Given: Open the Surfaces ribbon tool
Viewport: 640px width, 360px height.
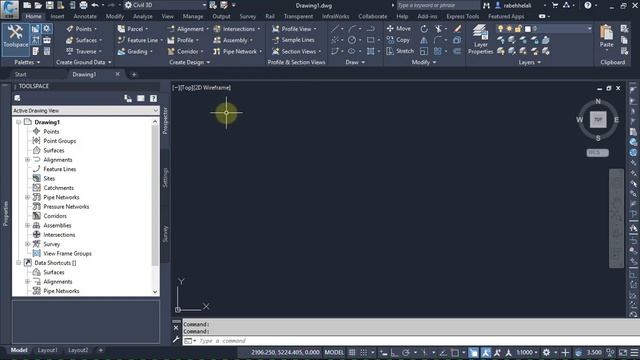Looking at the screenshot, I should coord(84,40).
